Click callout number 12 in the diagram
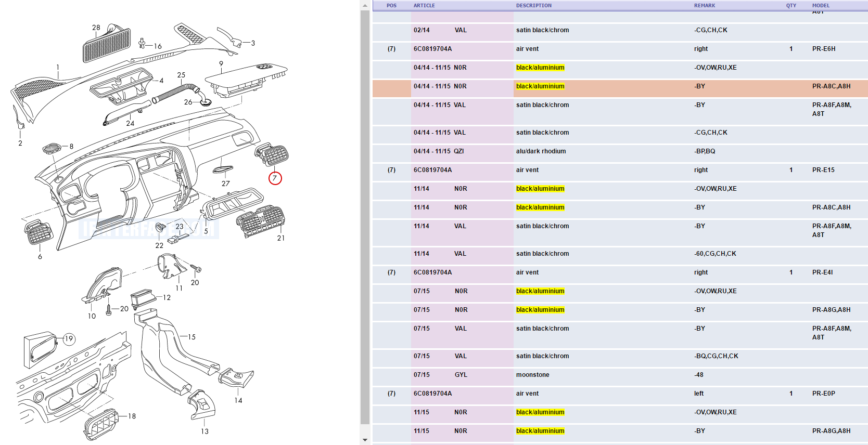The height and width of the screenshot is (445, 868). [x=167, y=298]
